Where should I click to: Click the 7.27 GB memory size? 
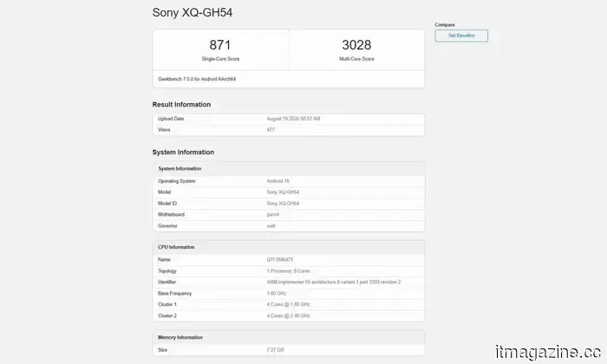pyautogui.click(x=275, y=349)
